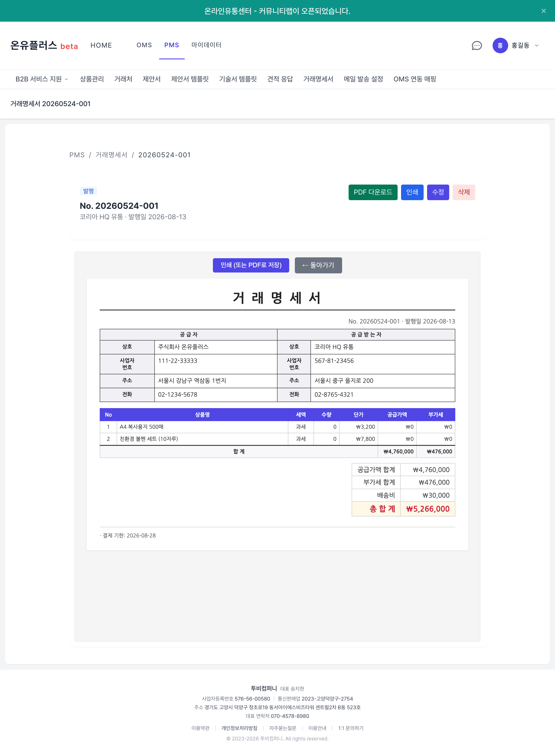Open the 개인정보처리방침 footer link
555x756 pixels.
(x=239, y=728)
